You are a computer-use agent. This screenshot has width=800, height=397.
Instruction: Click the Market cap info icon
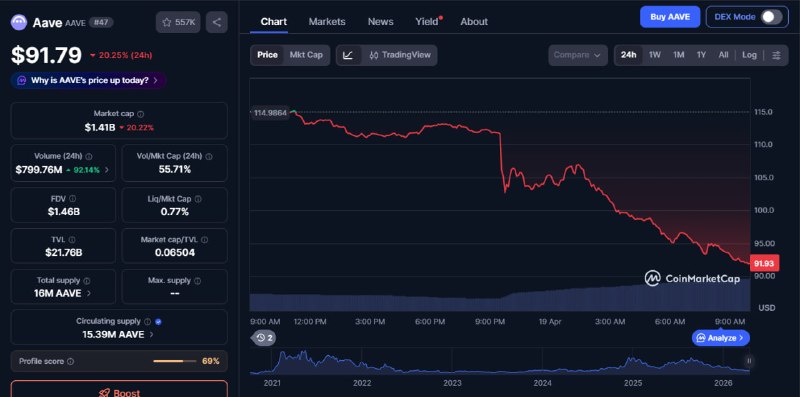point(141,114)
